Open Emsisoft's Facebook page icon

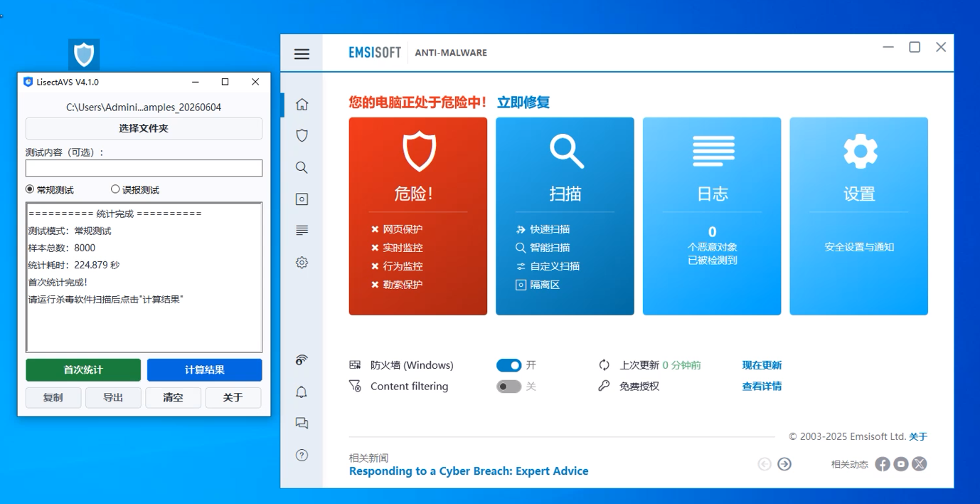coord(883,464)
